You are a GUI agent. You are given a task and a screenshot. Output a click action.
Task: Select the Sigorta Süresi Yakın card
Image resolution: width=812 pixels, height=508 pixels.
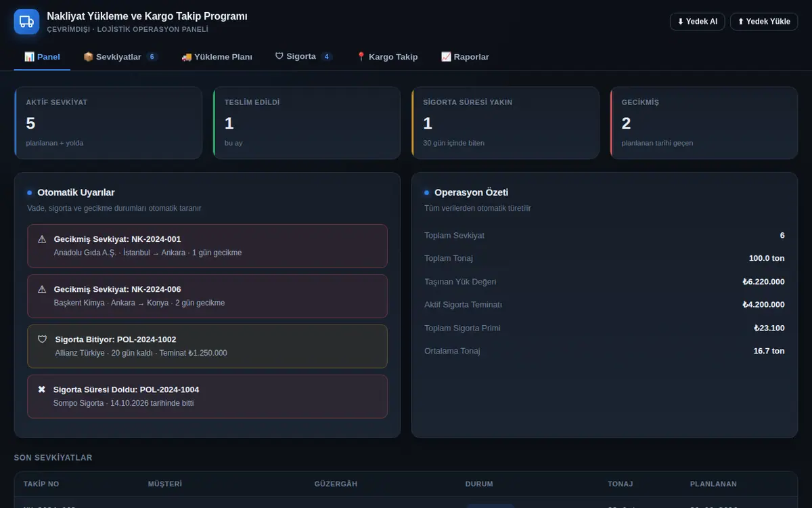pyautogui.click(x=505, y=123)
